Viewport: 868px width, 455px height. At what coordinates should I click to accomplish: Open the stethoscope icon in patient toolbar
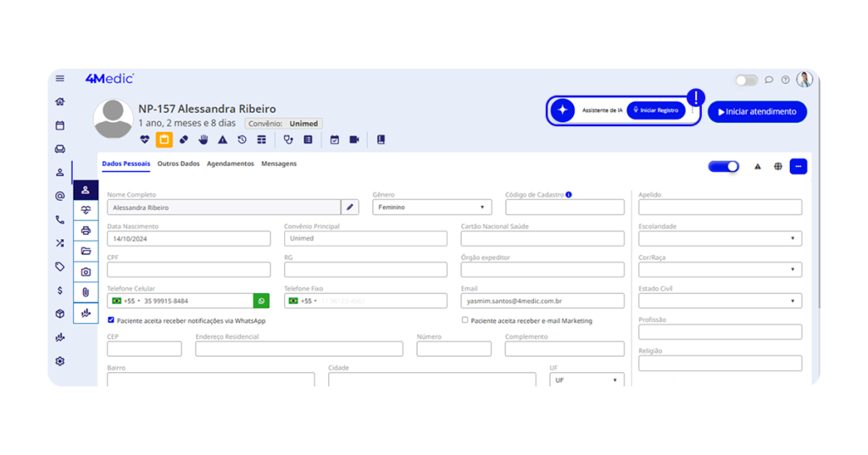click(x=288, y=140)
